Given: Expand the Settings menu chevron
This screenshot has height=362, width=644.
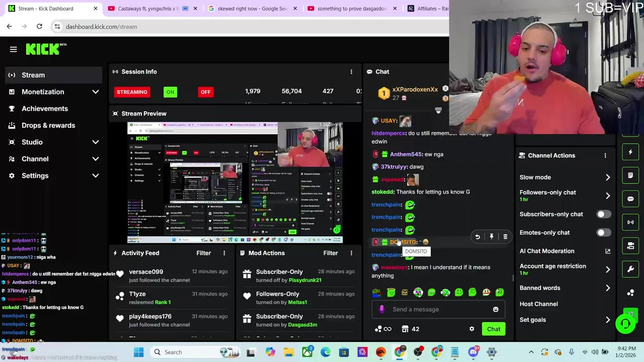Looking at the screenshot, I should pyautogui.click(x=96, y=175).
